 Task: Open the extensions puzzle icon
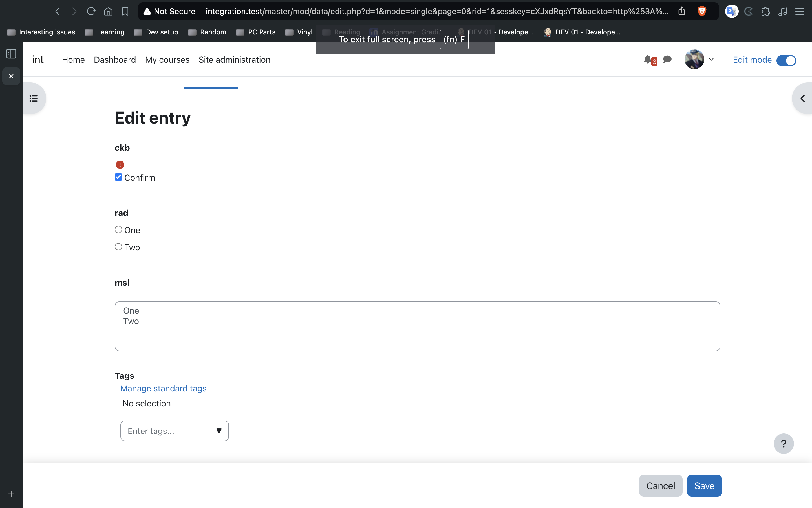(766, 11)
